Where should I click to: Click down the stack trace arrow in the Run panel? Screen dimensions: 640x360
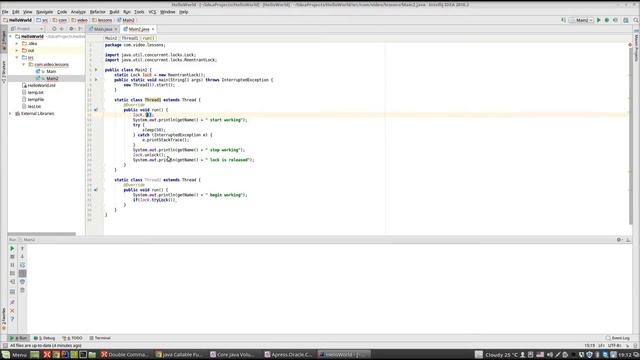(x=22, y=257)
